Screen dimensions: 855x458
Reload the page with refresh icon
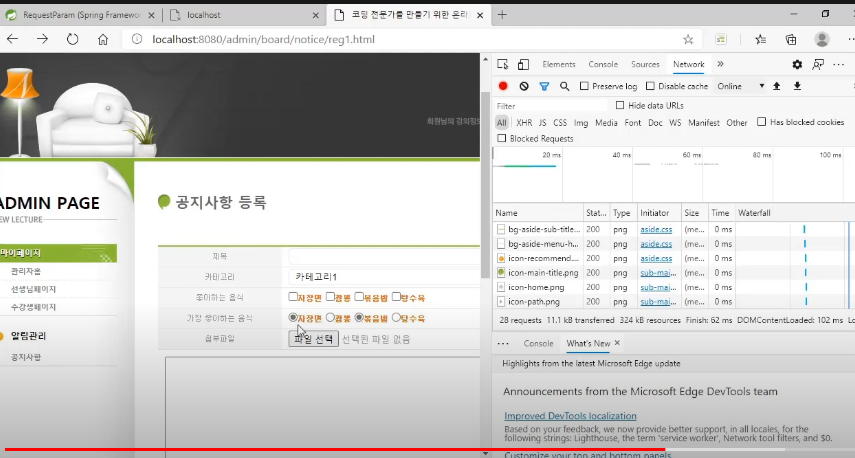coord(73,39)
